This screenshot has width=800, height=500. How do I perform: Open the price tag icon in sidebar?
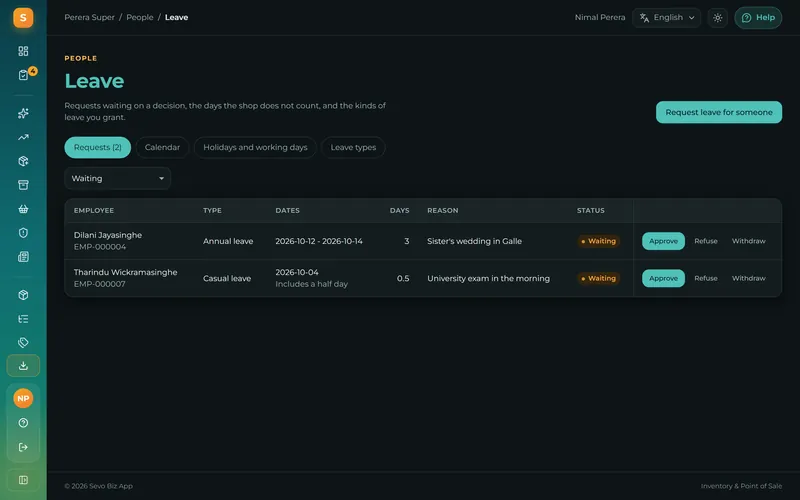click(x=23, y=342)
